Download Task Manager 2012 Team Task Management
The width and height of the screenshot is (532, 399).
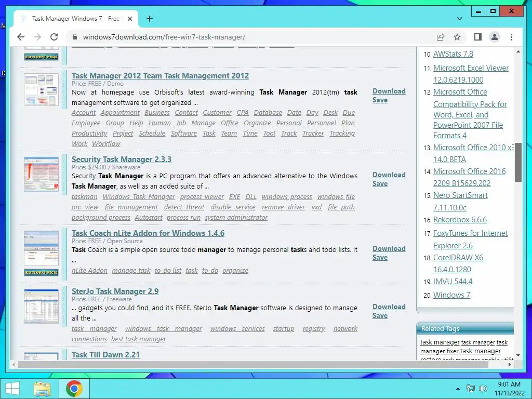click(389, 91)
